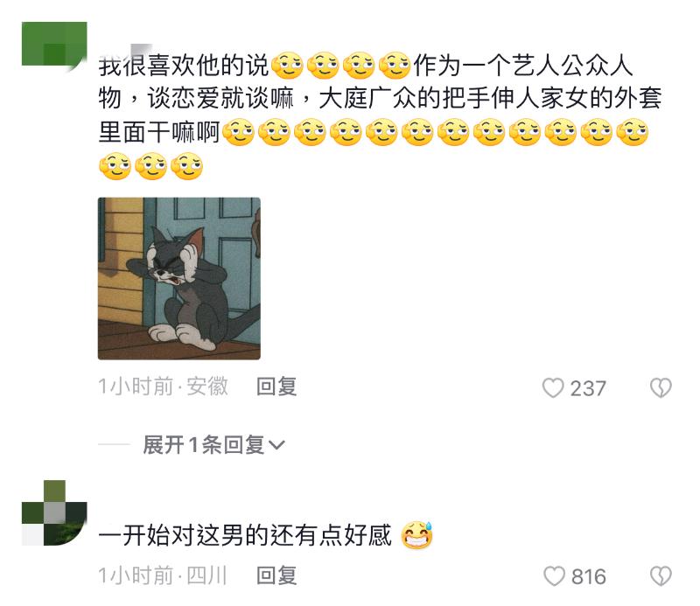
Task: Tap the 237 like count
Action: (587, 388)
